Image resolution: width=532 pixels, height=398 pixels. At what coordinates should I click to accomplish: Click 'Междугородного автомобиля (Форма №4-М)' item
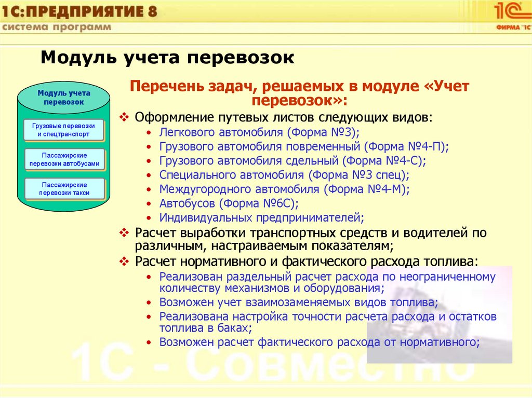click(x=284, y=189)
